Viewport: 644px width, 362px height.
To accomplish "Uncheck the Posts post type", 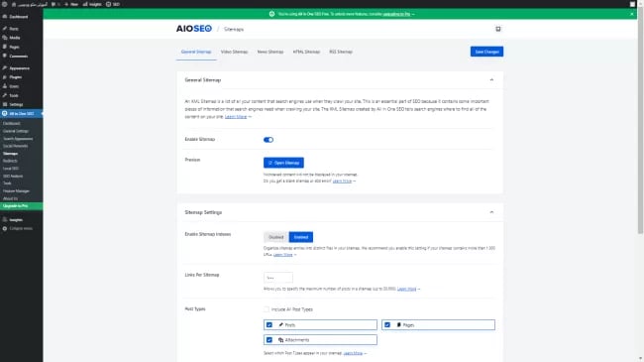I will click(x=269, y=325).
